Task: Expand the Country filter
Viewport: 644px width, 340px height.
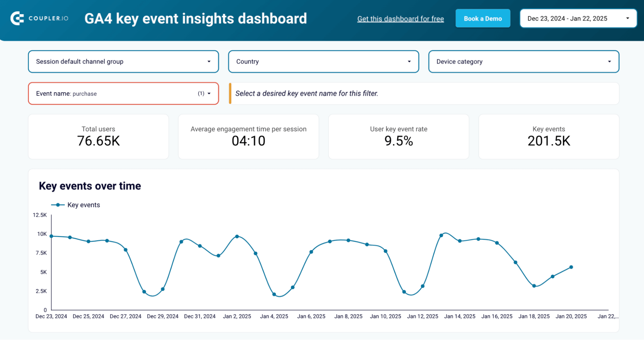Action: (x=323, y=61)
